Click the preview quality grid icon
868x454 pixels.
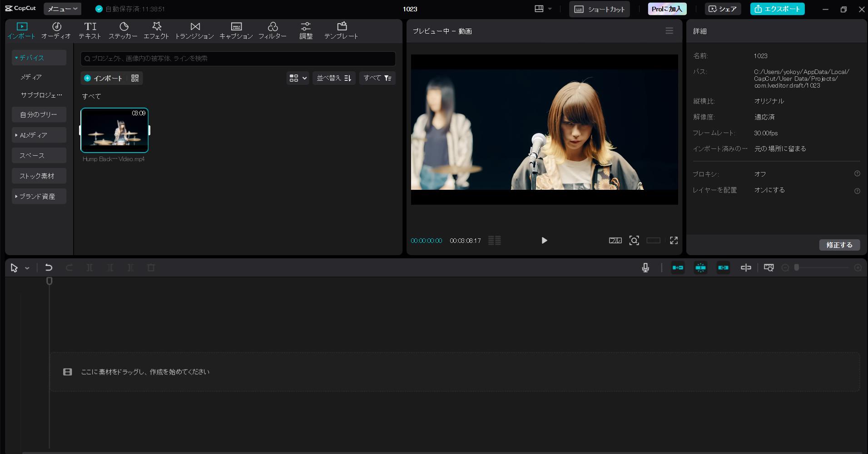coord(495,240)
